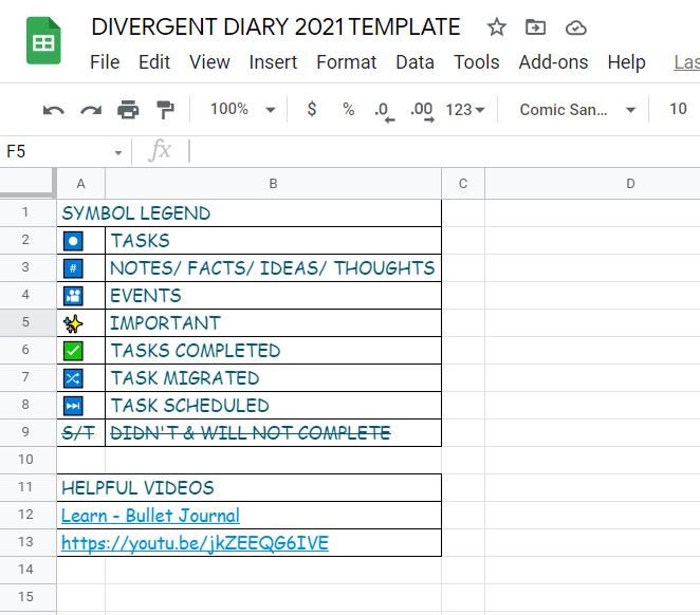
Task: Select the blue hash NOTES symbol cell
Action: [81, 268]
